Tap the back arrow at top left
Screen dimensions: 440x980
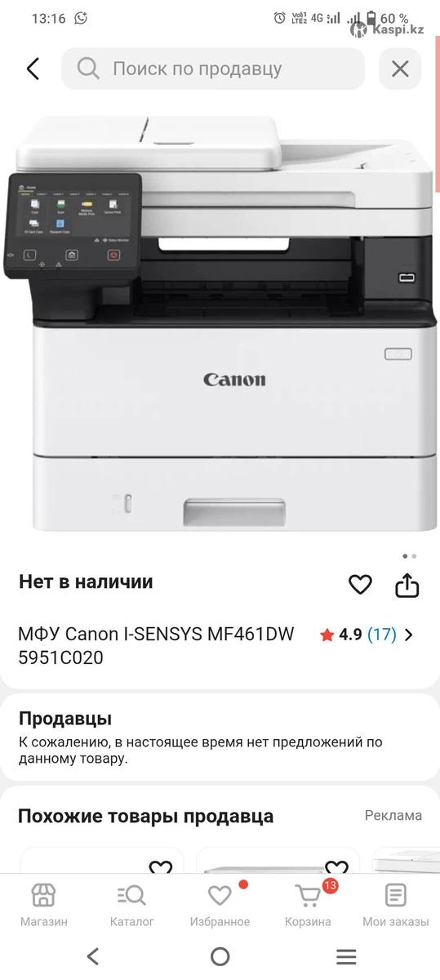(33, 69)
